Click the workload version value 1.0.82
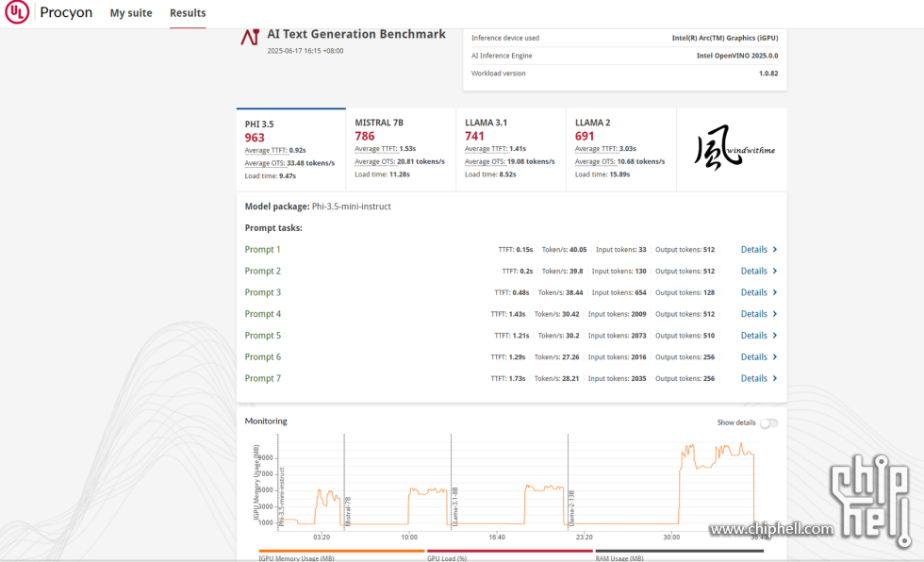 pos(768,73)
